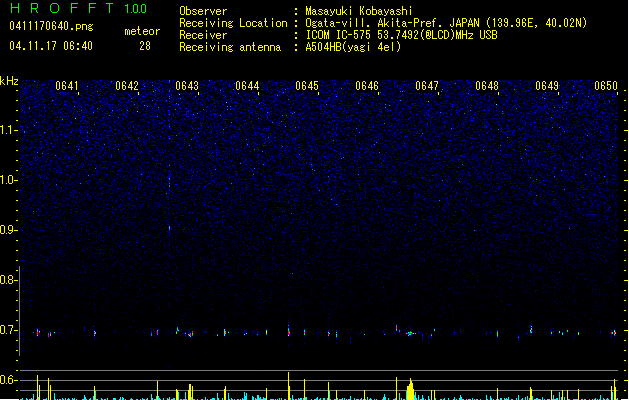Click the 1.0 kHz axis label
The width and height of the screenshot is (629, 400).
[x=8, y=180]
